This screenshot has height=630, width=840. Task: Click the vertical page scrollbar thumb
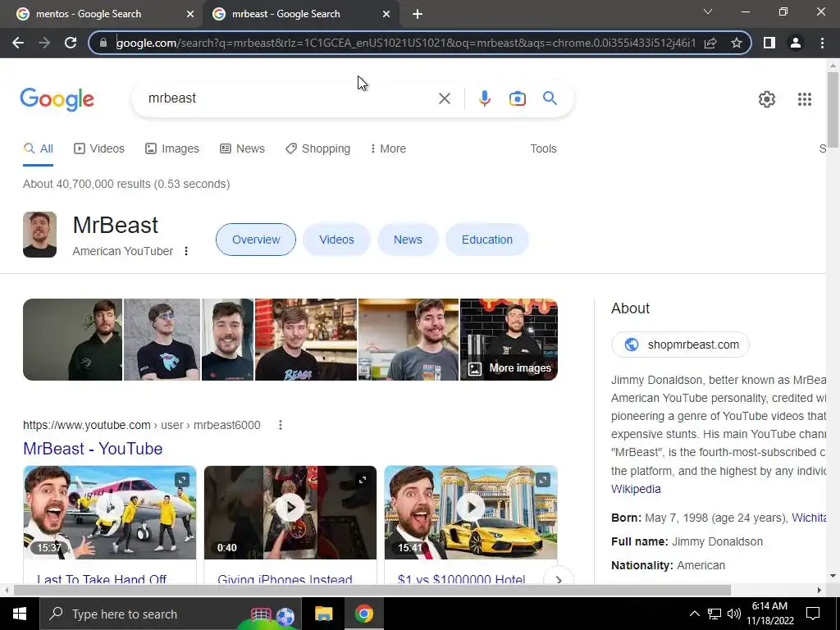[833, 110]
